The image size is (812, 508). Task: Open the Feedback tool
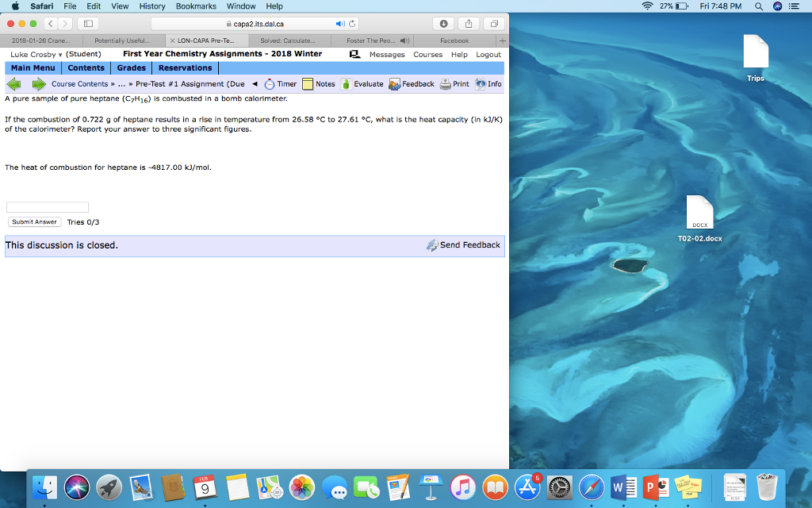[412, 83]
